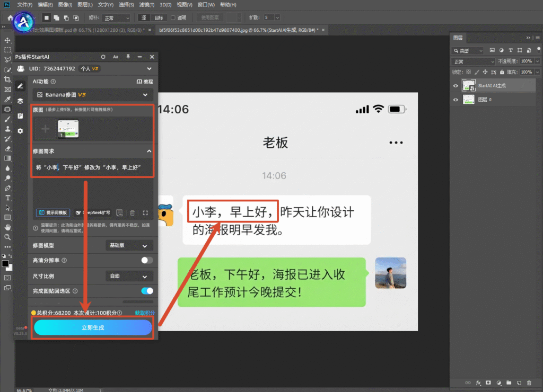This screenshot has height=392, width=543.
Task: Open the 修图模型 基础版 dropdown
Action: 128,245
